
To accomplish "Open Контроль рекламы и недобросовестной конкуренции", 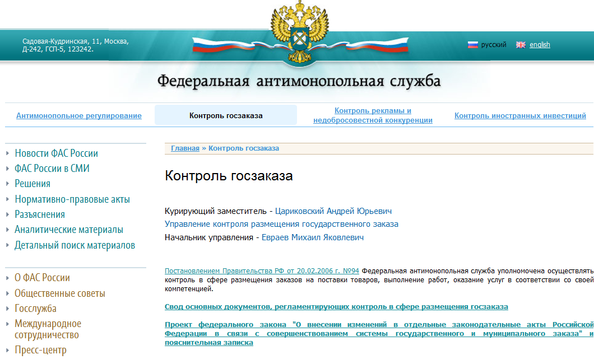I will coord(373,115).
